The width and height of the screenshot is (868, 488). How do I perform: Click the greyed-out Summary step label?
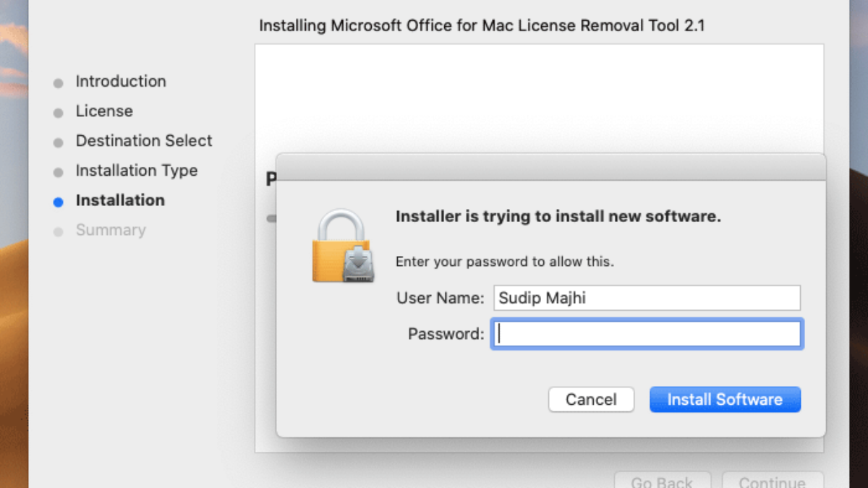[x=111, y=230]
